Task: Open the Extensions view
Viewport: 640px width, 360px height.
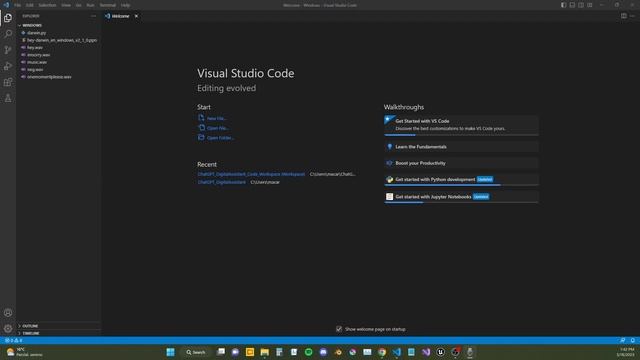Action: [8, 82]
